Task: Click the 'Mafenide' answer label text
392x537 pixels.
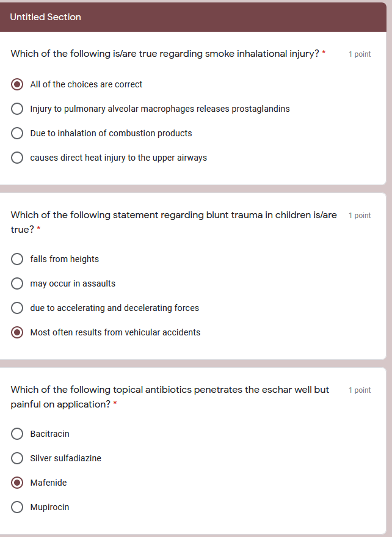Action: [x=49, y=483]
